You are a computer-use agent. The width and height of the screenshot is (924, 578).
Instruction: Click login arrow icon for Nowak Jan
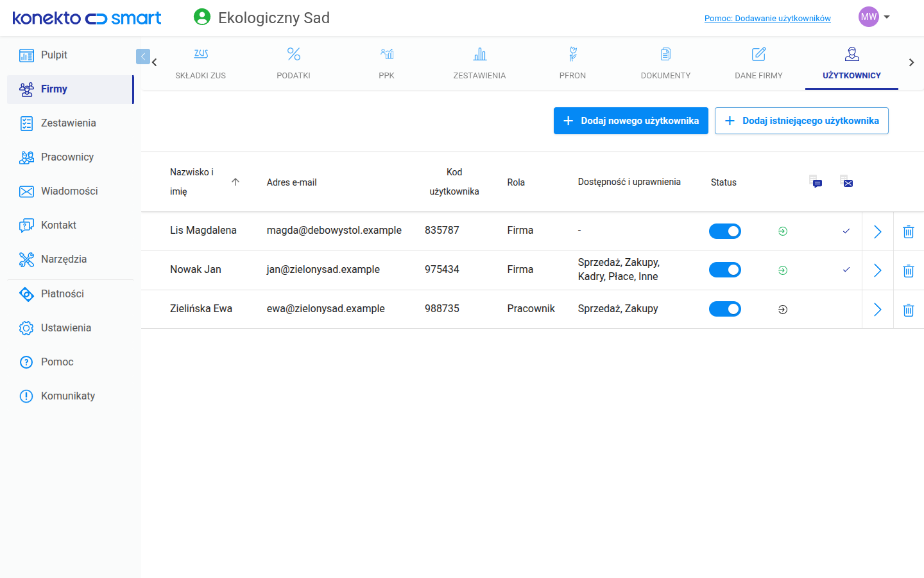pos(782,270)
